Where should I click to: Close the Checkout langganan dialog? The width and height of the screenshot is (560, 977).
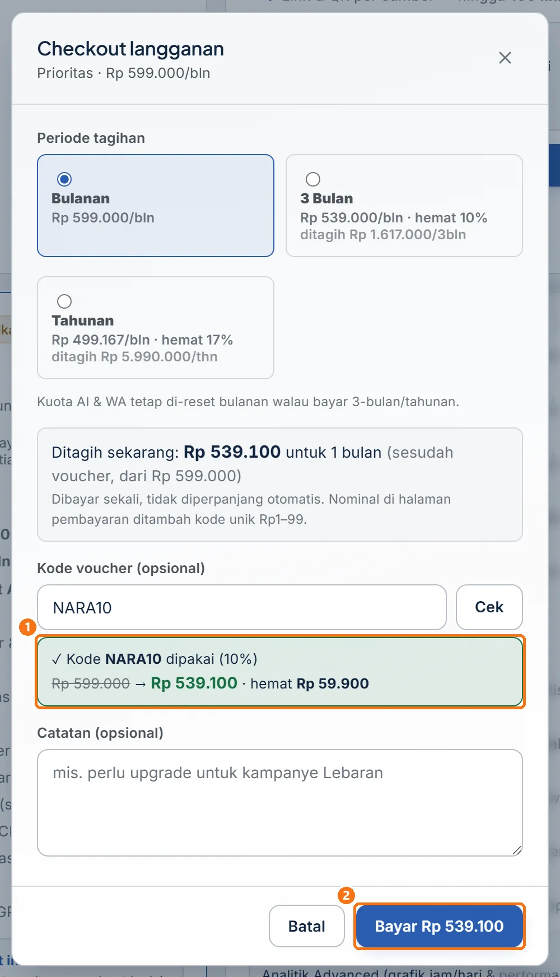pyautogui.click(x=505, y=58)
